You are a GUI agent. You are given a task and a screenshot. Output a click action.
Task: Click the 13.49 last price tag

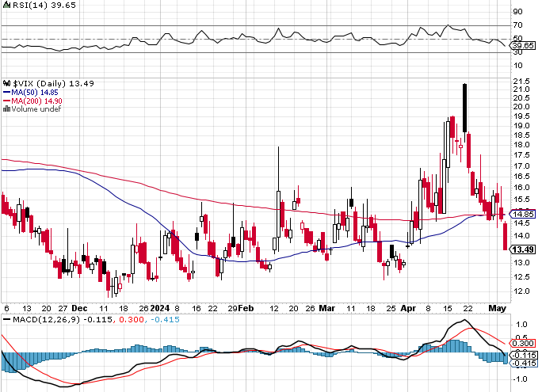pos(523,249)
